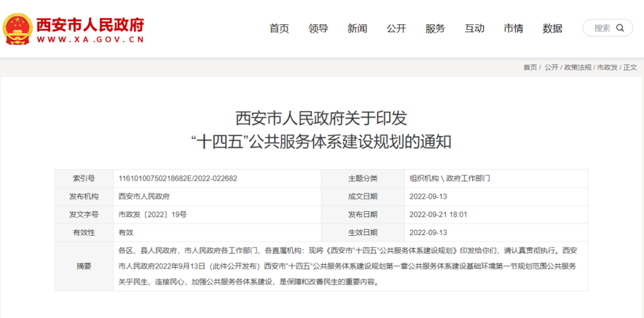Open the 市情 navigation item

tap(513, 29)
